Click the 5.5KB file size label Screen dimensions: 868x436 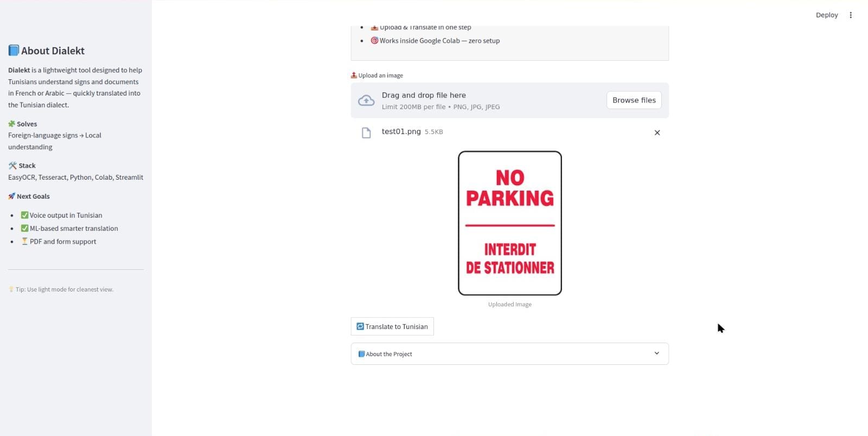[x=434, y=132]
